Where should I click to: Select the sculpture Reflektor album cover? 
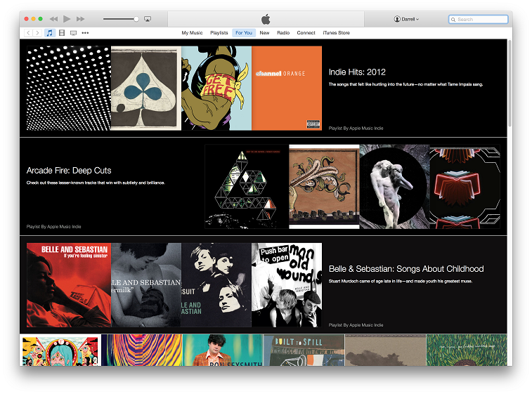394,187
